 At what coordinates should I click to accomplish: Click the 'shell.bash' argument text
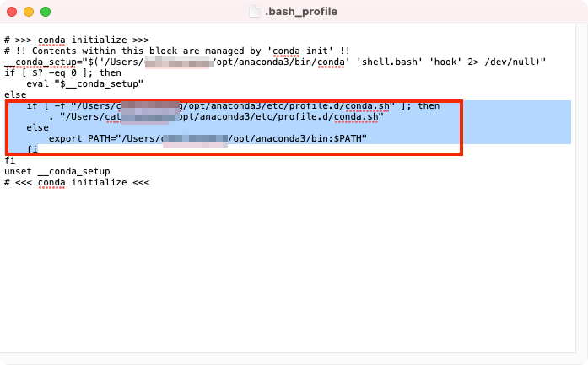click(389, 62)
